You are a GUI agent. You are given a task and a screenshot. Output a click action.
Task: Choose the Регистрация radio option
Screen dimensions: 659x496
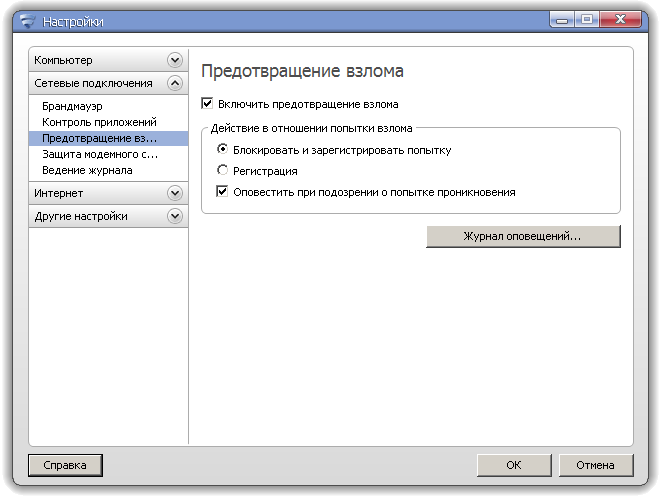click(x=222, y=170)
